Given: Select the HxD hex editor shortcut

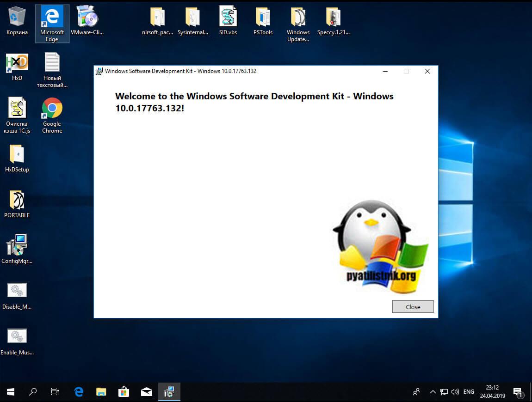Looking at the screenshot, I should click(17, 67).
